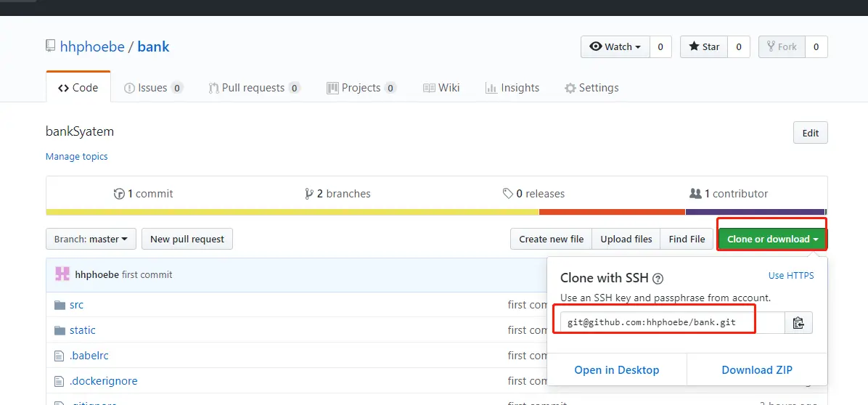Switch to the Code tab
The width and height of the screenshot is (868, 405).
(78, 87)
